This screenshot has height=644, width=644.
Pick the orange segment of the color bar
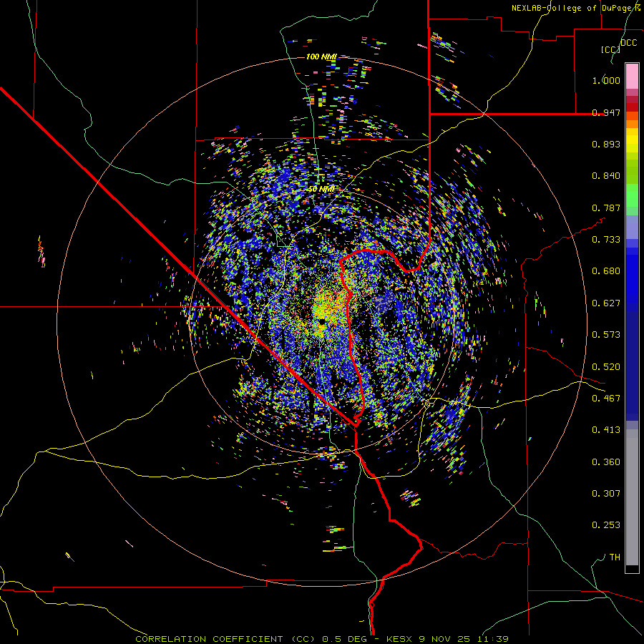click(x=632, y=120)
